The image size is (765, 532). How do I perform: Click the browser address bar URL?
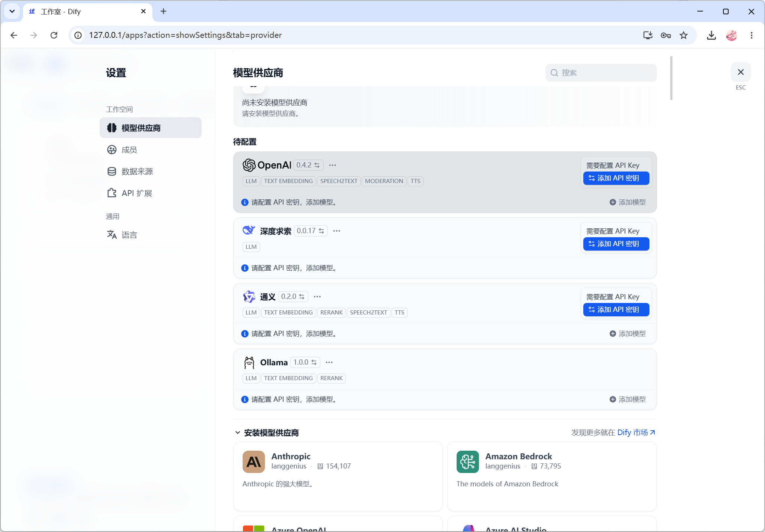(185, 35)
